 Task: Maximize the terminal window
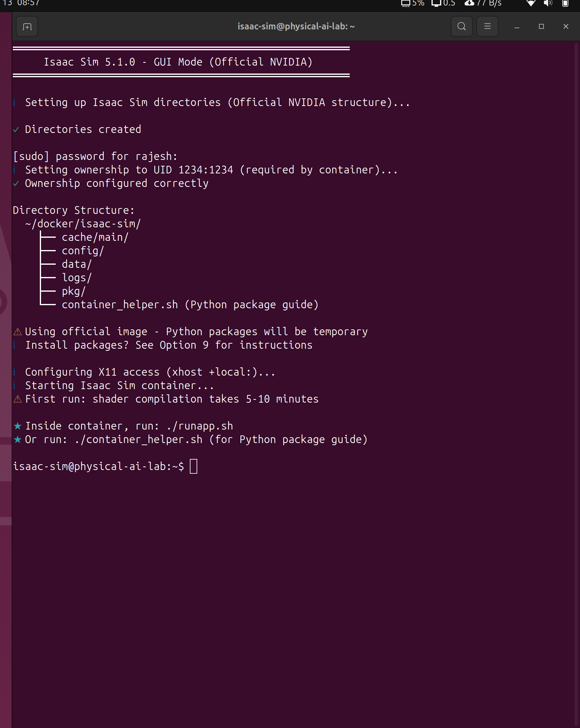[541, 26]
